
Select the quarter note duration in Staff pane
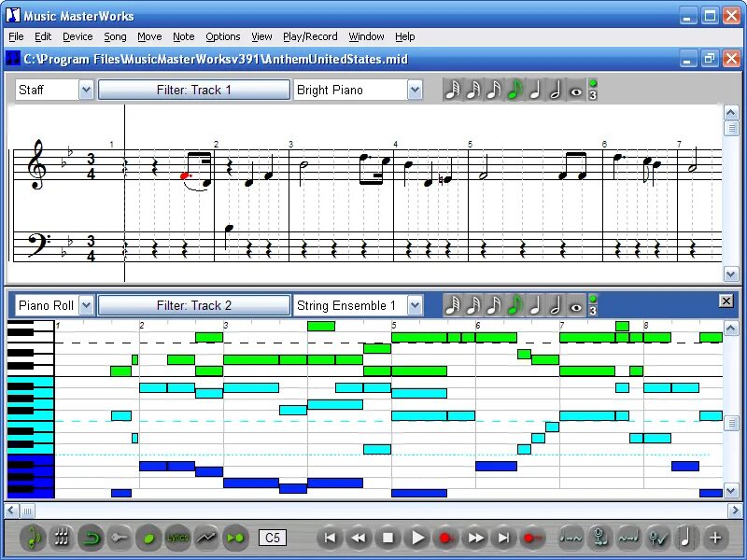[534, 90]
